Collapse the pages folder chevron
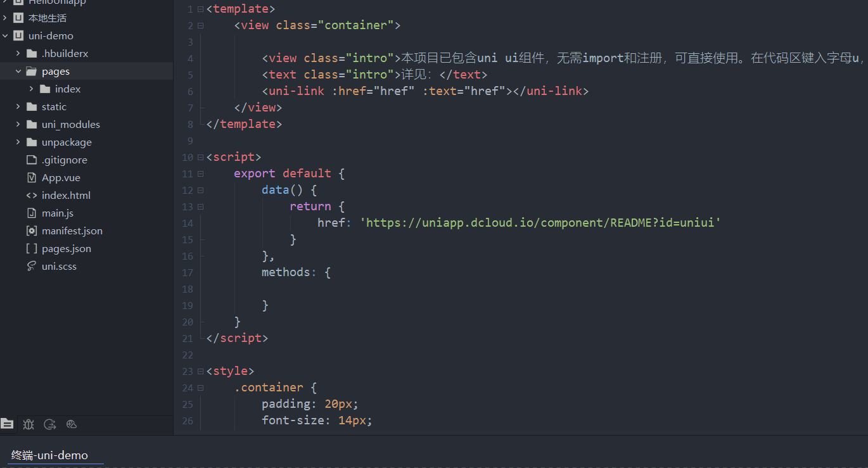The width and height of the screenshot is (868, 468). pyautogui.click(x=18, y=71)
